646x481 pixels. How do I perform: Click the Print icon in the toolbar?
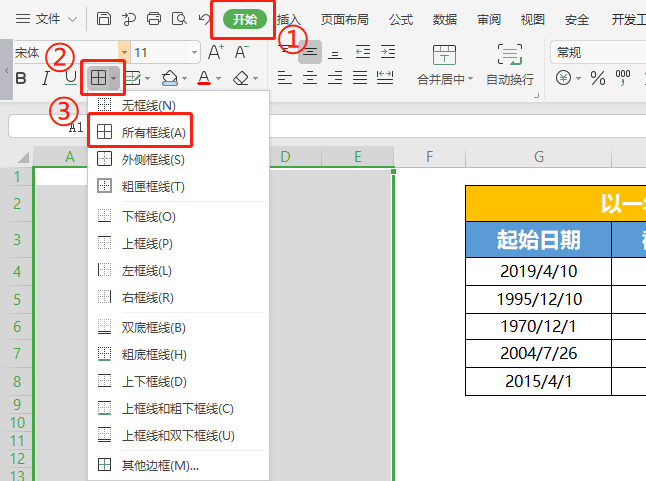(154, 19)
